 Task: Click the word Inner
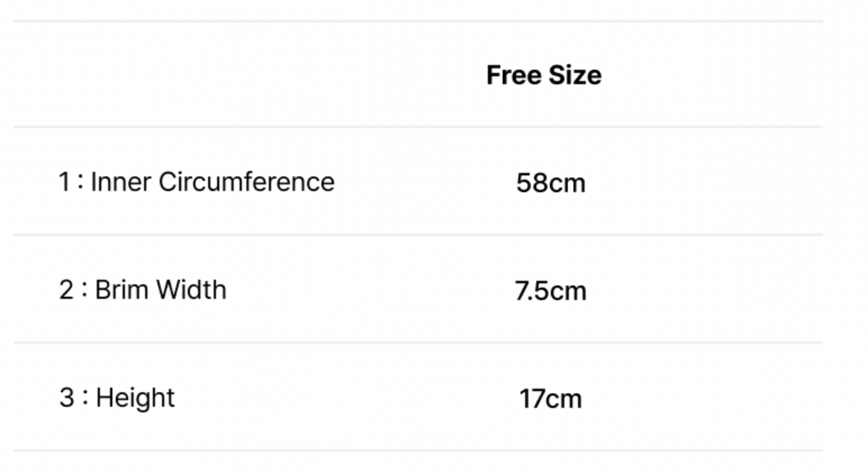click(120, 182)
